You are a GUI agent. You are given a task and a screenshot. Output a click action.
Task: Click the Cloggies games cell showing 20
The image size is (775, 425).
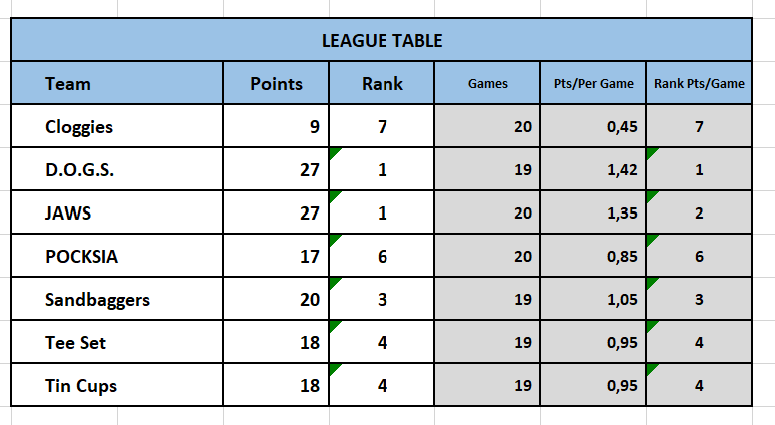coord(487,127)
